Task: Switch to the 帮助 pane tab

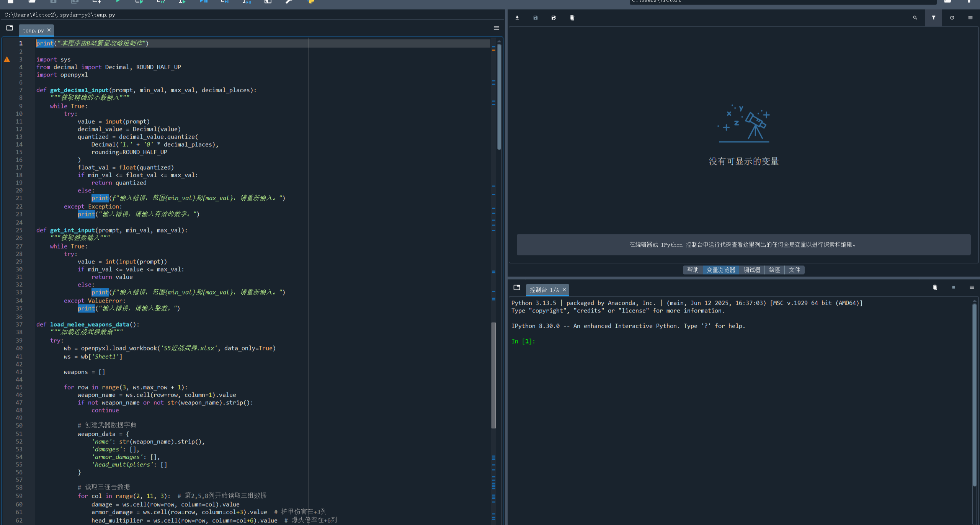Action: (x=693, y=270)
